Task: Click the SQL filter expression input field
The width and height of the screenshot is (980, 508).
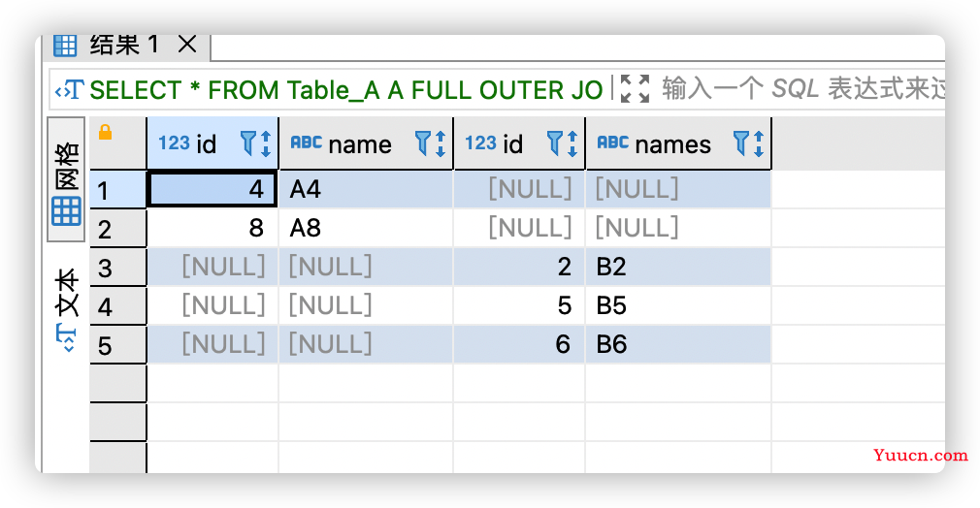Action: pos(803,89)
